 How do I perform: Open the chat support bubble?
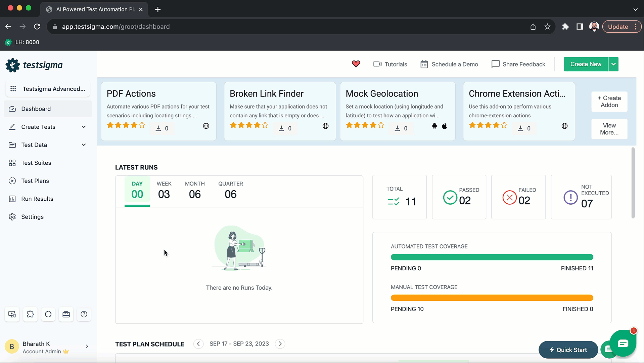click(x=623, y=343)
